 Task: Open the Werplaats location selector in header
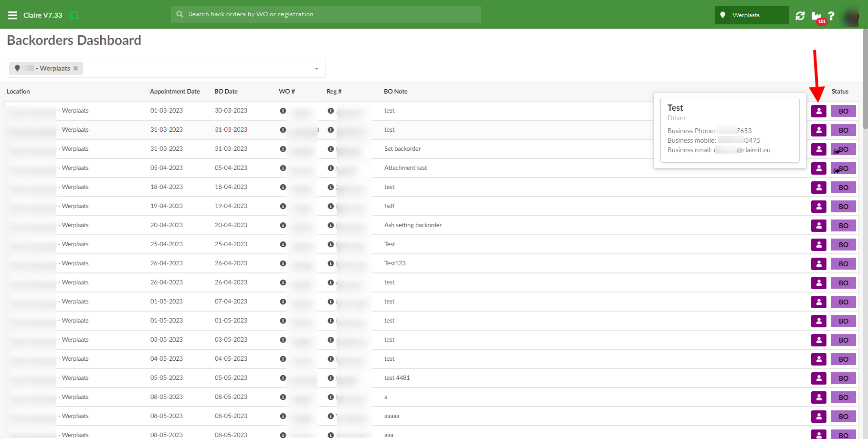[752, 15]
